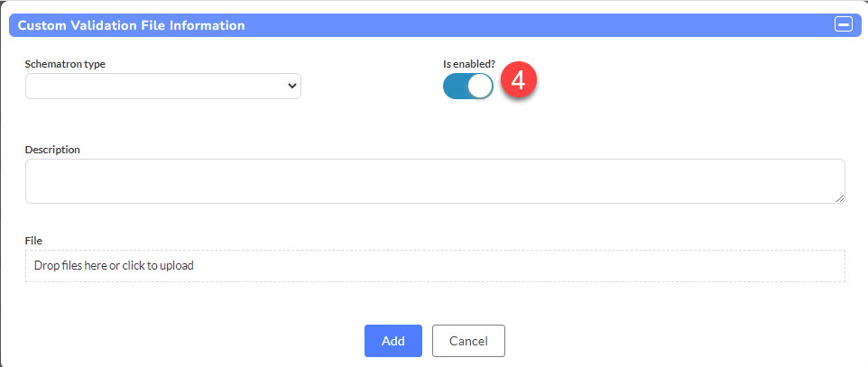Click the 'Description' field label
868x367 pixels.
[52, 150]
